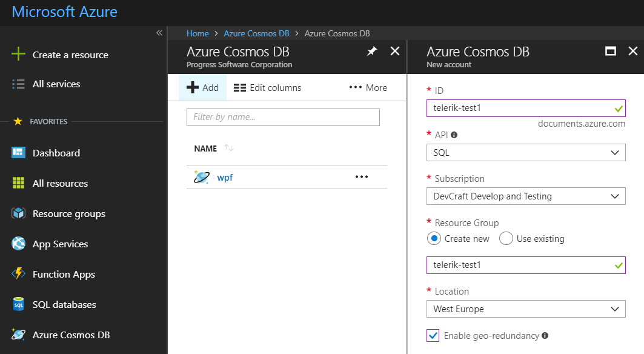The height and width of the screenshot is (354, 644).
Task: Open the All services list icon
Action: (x=19, y=84)
